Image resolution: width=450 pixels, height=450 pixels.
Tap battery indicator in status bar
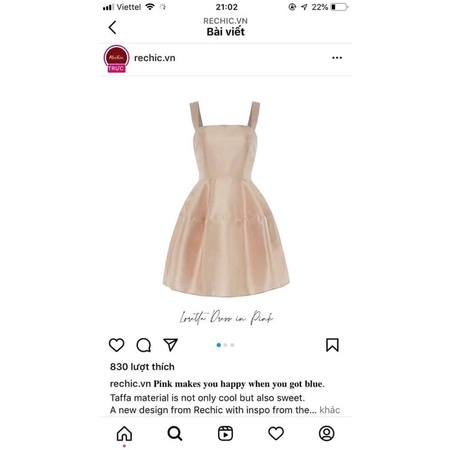(340, 7)
